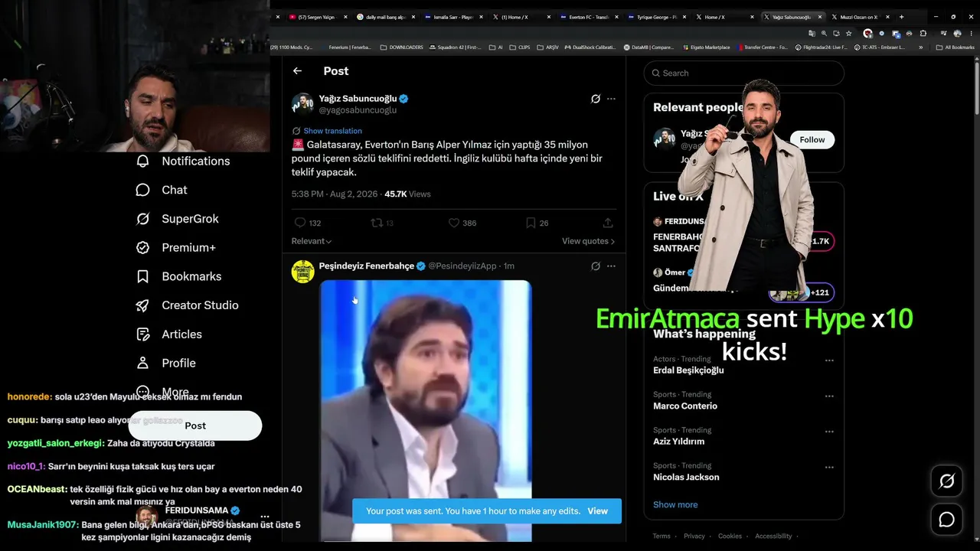Open the floating Grok button
The image size is (980, 551).
[947, 481]
